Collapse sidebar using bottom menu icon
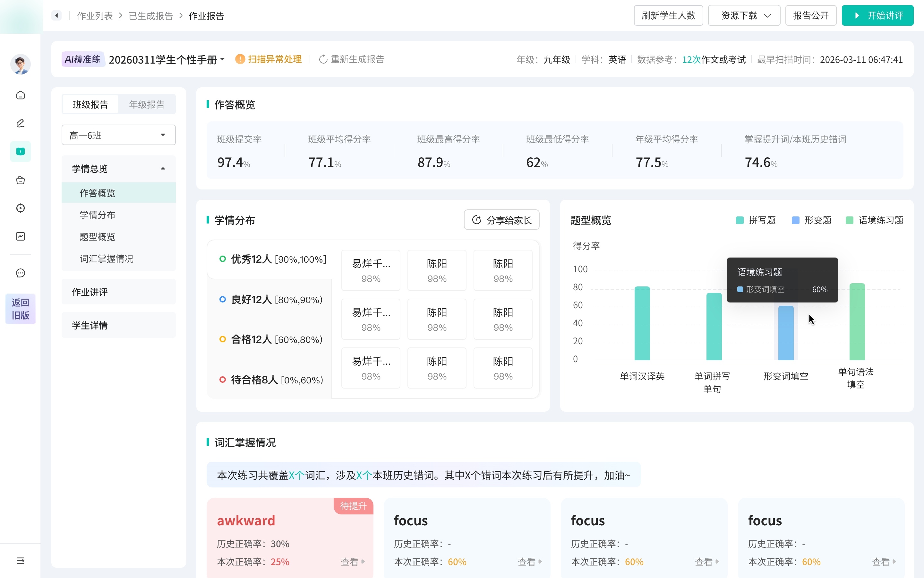 [x=21, y=560]
